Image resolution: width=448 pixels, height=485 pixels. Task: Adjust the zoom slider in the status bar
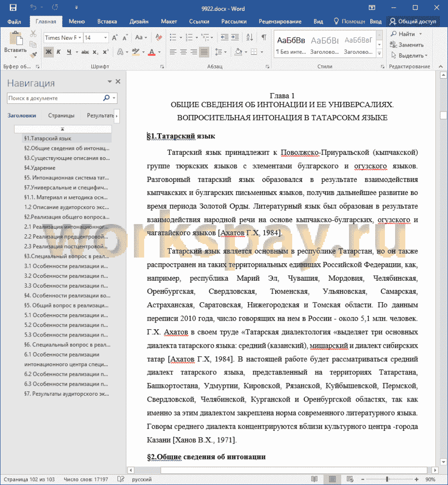tap(387, 479)
